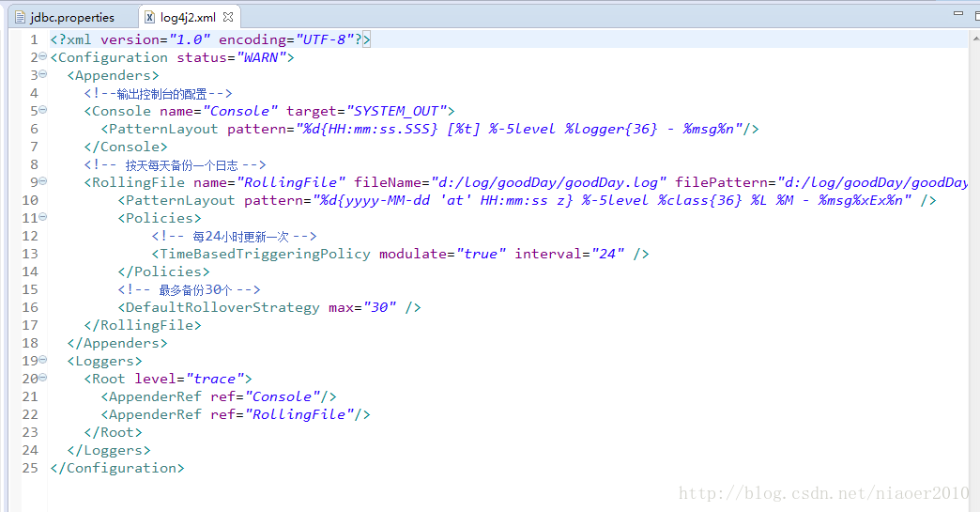Click ref value "Console" on line 21

[283, 397]
